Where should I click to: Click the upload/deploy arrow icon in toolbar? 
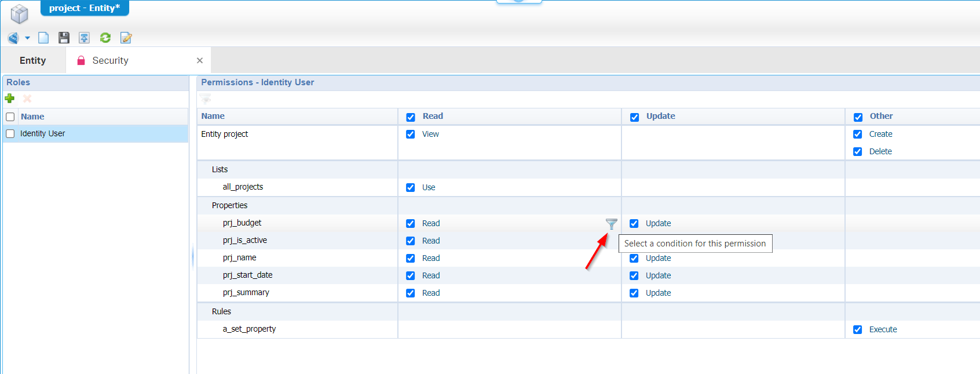pyautogui.click(x=84, y=38)
